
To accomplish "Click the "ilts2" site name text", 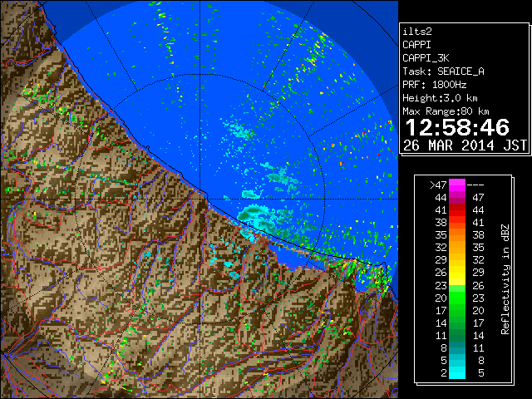I will pyautogui.click(x=417, y=32).
